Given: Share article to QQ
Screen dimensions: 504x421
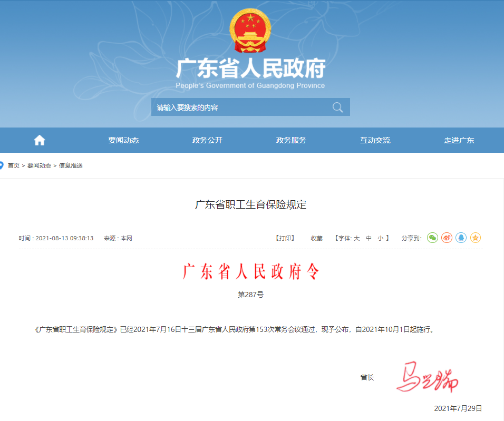Looking at the screenshot, I should tap(461, 238).
